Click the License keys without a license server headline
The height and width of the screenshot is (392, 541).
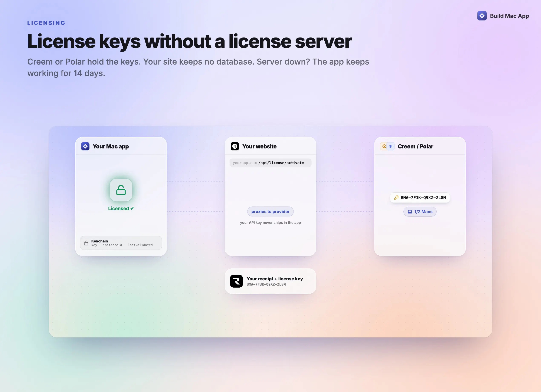(190, 42)
